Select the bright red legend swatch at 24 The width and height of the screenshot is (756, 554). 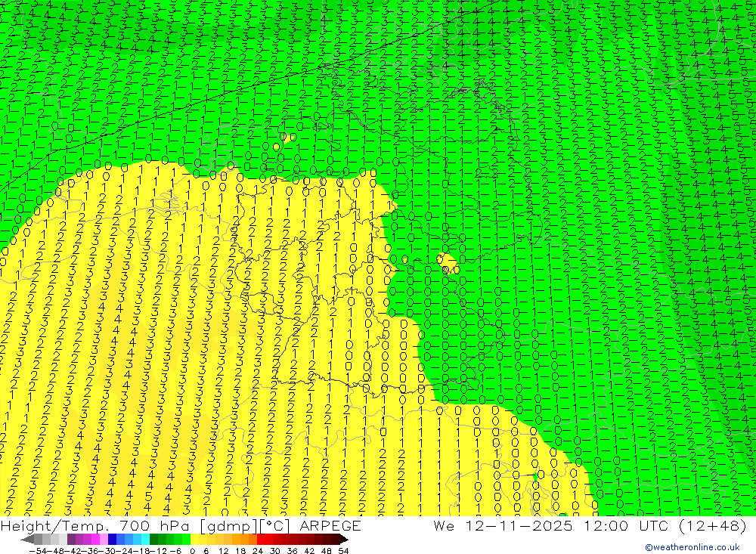click(x=261, y=539)
